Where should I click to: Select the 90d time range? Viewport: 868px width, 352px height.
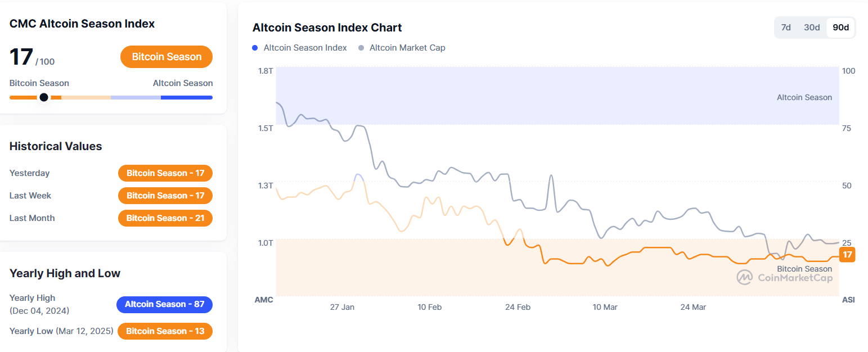click(839, 27)
